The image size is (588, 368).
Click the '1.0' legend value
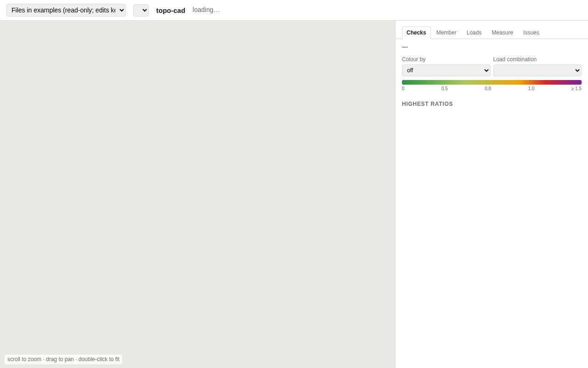pyautogui.click(x=531, y=89)
